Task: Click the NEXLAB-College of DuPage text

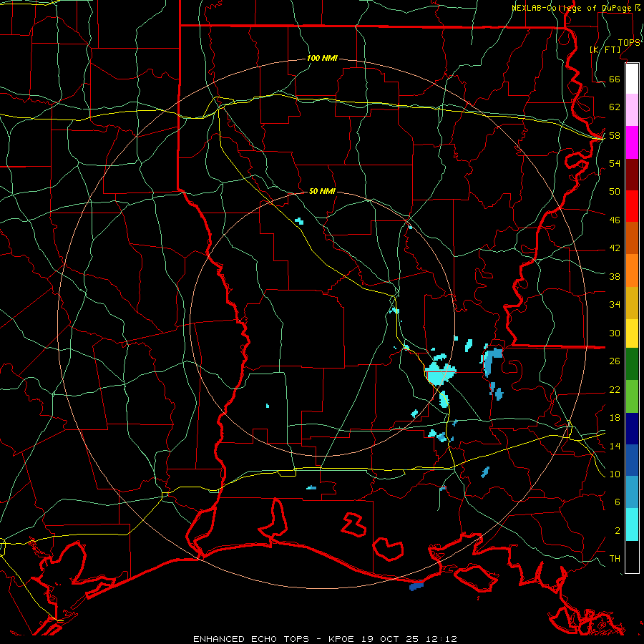Action: pos(572,8)
